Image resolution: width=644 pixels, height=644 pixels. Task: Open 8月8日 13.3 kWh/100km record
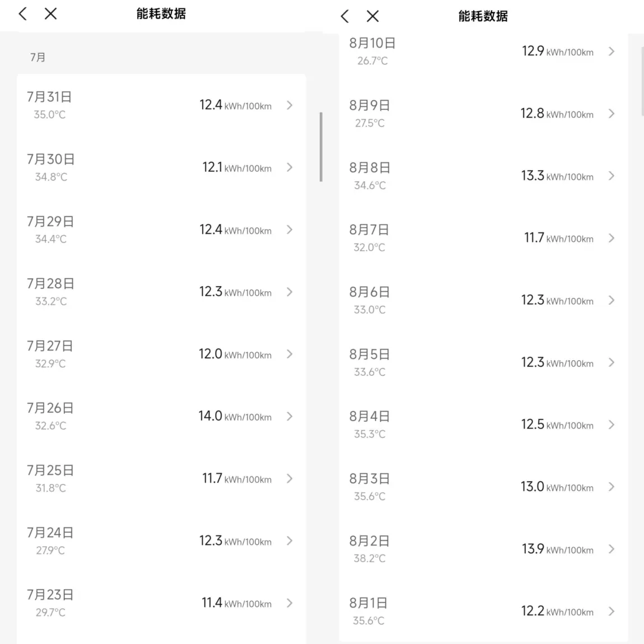(483, 176)
